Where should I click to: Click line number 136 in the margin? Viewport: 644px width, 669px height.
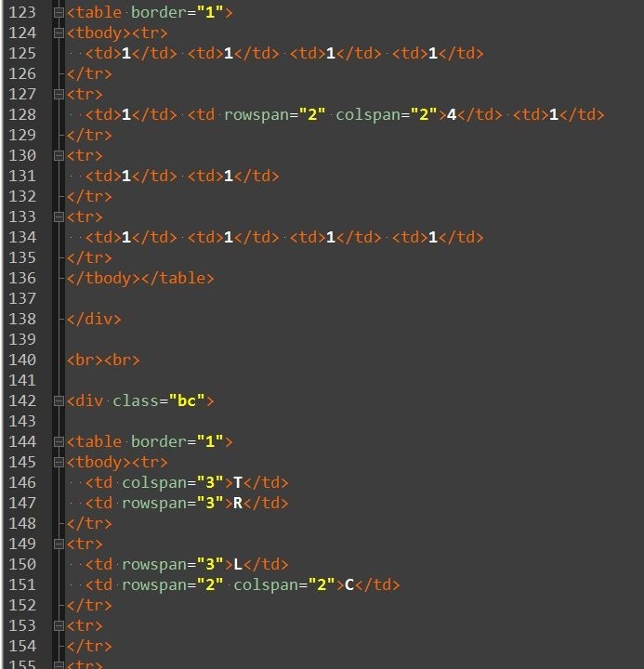(22, 278)
